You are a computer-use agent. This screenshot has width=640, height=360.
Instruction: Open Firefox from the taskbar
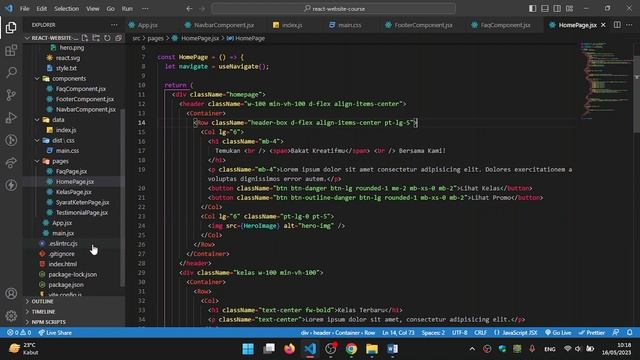coord(289,349)
